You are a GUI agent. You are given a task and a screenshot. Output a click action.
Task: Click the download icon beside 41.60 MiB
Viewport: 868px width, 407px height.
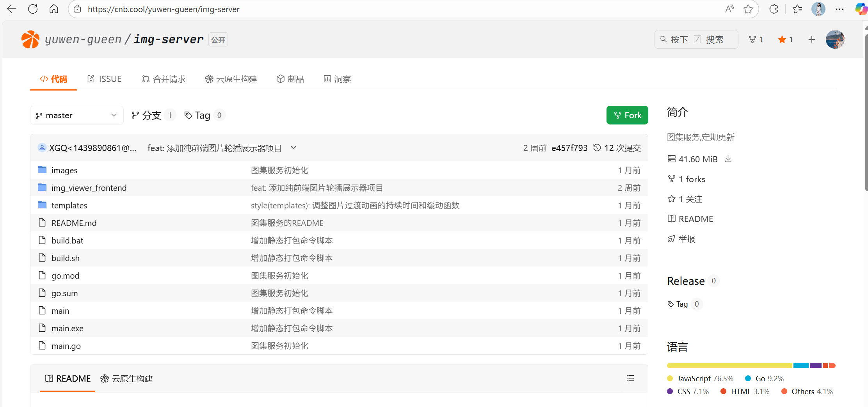[x=728, y=159]
